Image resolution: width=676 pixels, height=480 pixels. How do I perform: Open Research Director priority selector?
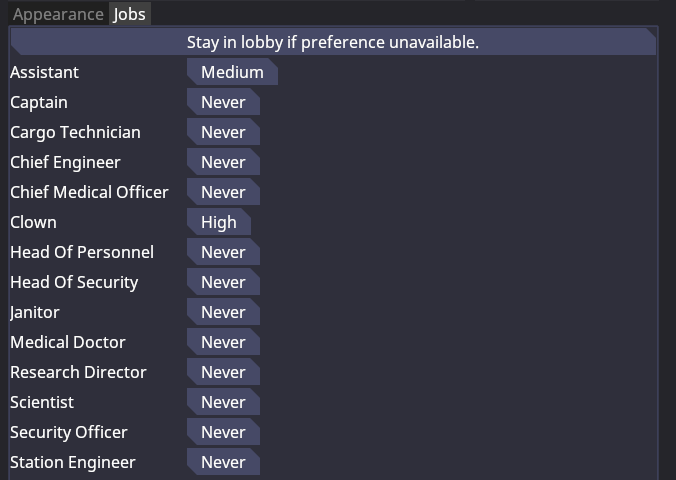[223, 372]
